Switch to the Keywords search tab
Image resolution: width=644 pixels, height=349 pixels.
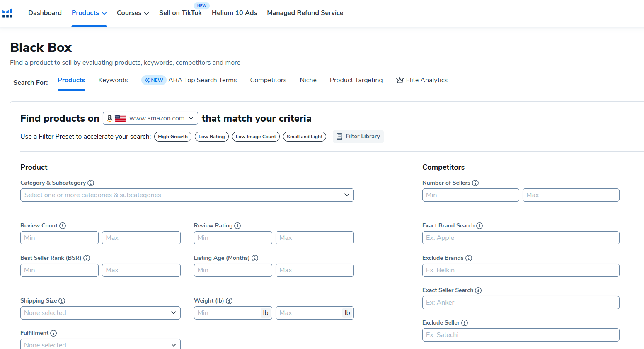[x=113, y=80]
